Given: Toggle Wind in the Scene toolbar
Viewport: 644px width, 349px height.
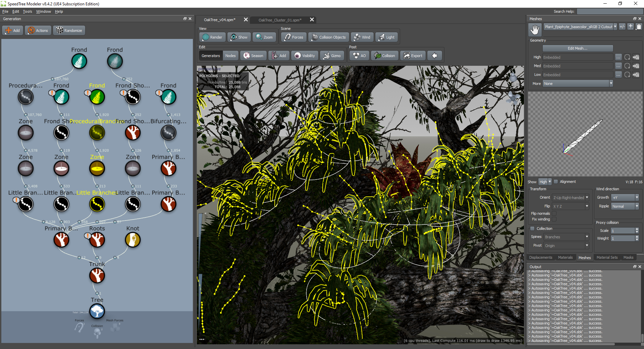Looking at the screenshot, I should [x=362, y=37].
